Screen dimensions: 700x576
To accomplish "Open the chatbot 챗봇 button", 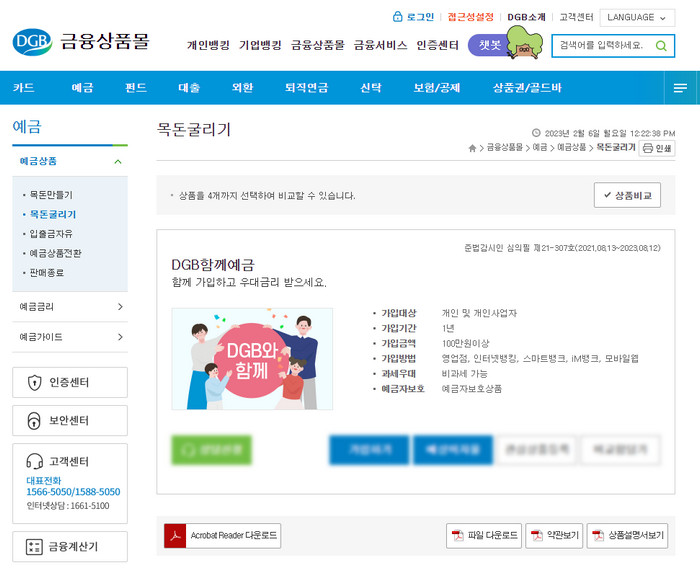I will click(x=489, y=45).
